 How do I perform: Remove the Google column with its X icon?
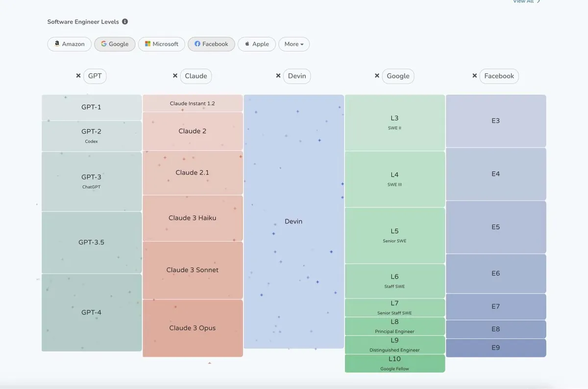click(x=377, y=76)
